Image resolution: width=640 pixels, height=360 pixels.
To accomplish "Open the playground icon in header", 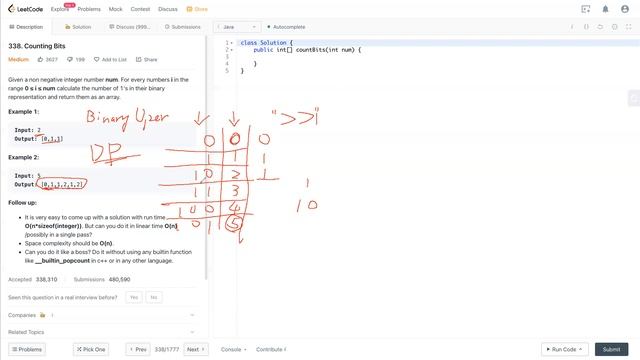I will point(586,9).
